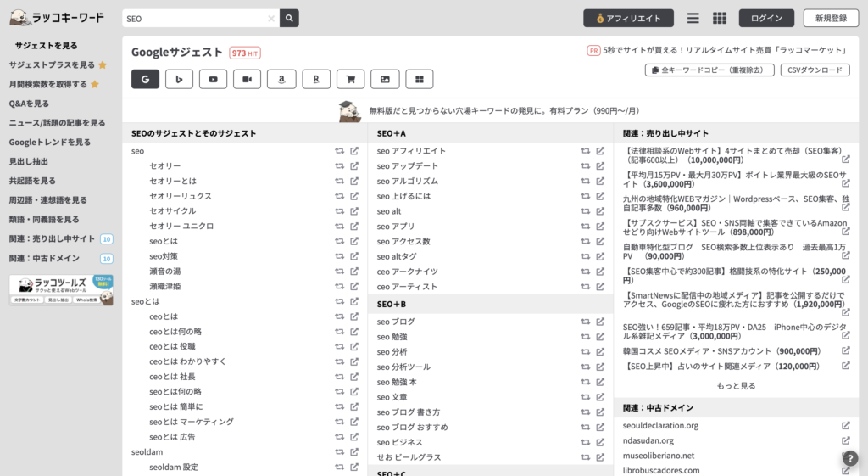Select the video camera suggest source icon
The image size is (868, 476).
[248, 79]
